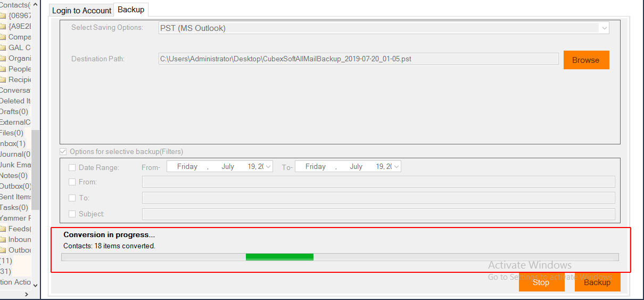644x300 pixels.
Task: Switch to Login to Account tab
Action: [81, 11]
